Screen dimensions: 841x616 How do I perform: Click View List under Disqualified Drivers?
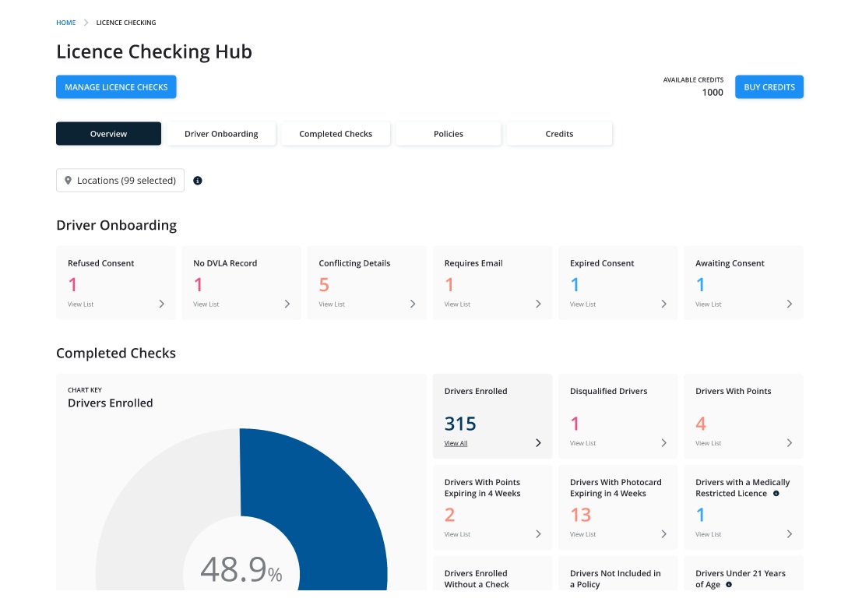click(582, 443)
